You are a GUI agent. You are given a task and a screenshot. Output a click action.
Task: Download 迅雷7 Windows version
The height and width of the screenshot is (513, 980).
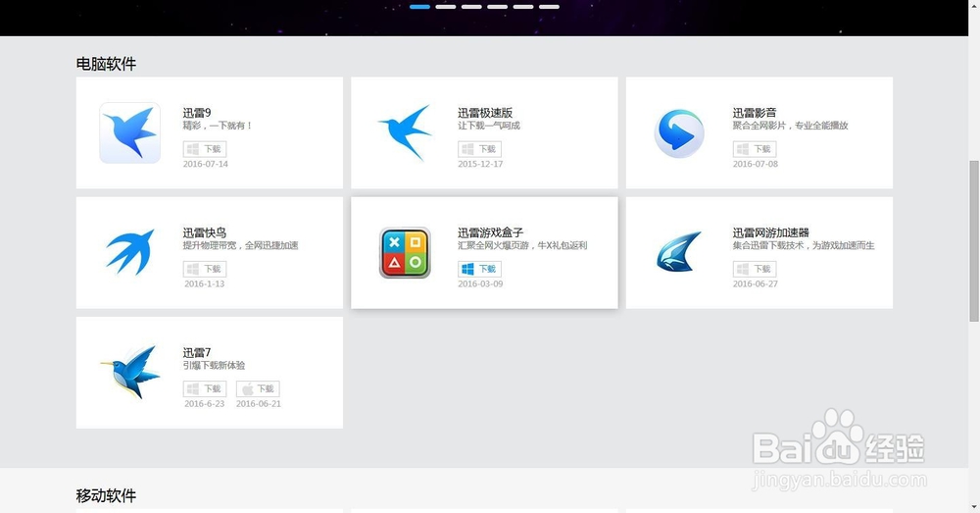point(205,388)
